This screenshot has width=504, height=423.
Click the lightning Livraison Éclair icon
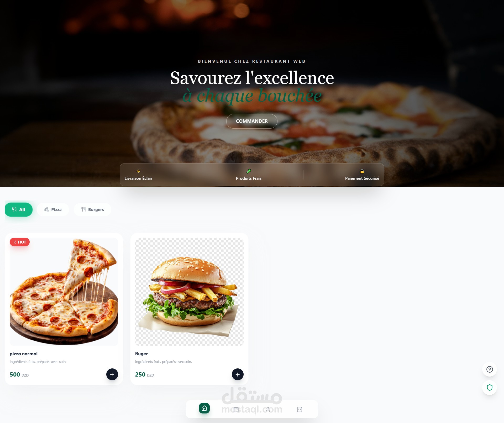138,171
